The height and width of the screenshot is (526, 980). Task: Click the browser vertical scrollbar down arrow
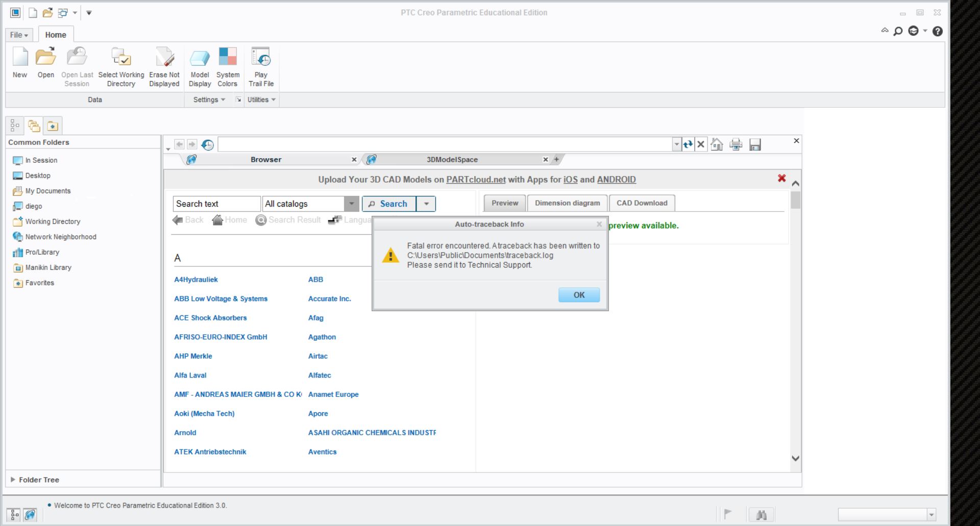pos(795,458)
